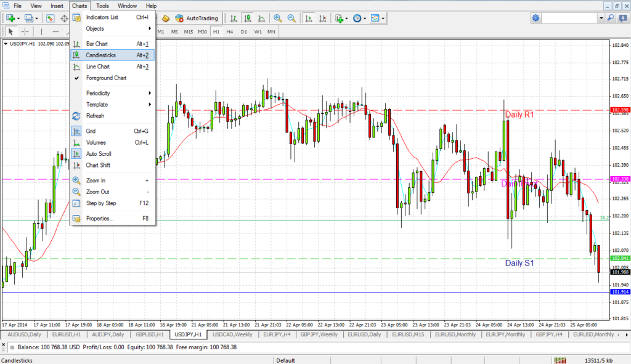Expand the Template submenu
This screenshot has height=364, width=631.
tap(112, 105)
